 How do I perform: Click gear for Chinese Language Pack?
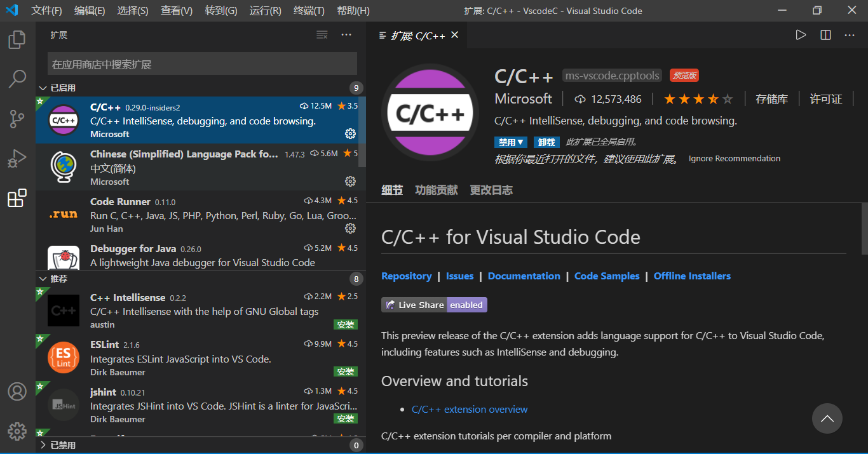(350, 181)
